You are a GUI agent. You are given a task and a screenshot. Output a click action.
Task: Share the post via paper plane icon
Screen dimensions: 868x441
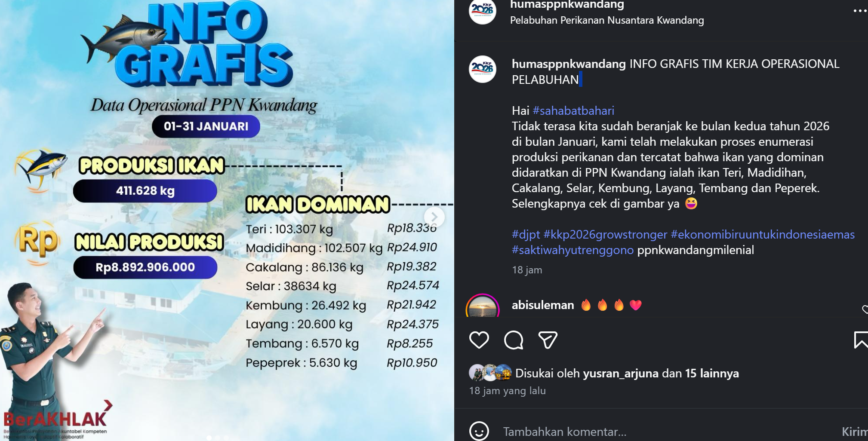pos(548,340)
